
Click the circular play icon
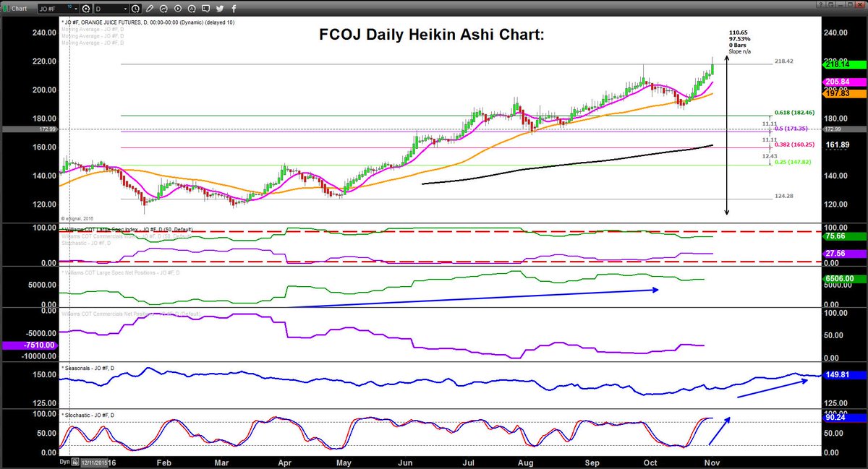click(x=177, y=9)
